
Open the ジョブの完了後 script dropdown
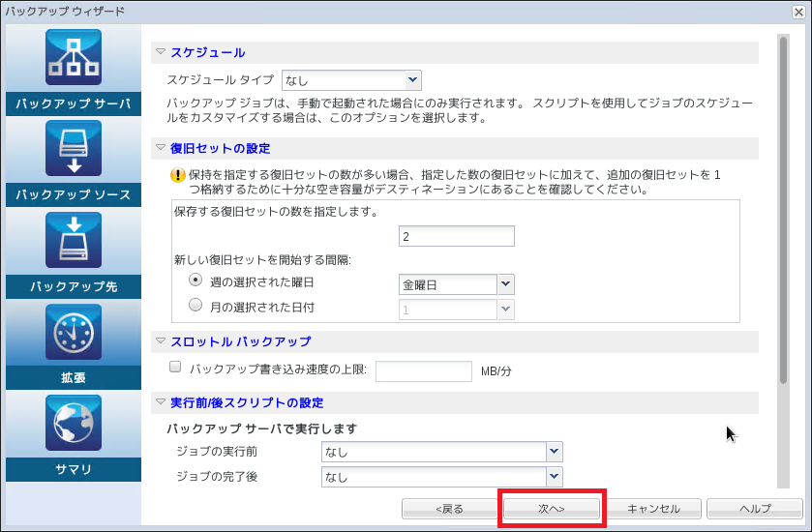(x=441, y=477)
